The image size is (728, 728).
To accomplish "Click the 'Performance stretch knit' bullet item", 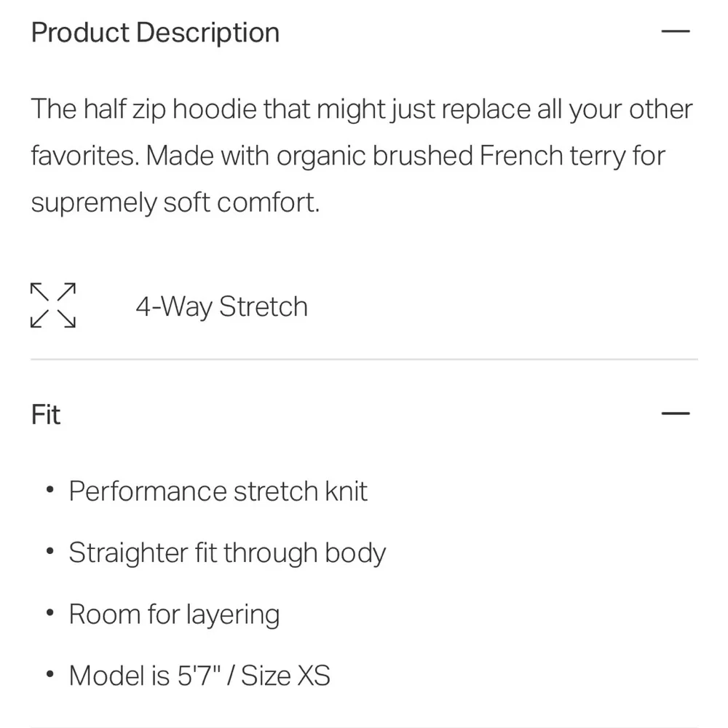I will tap(218, 491).
